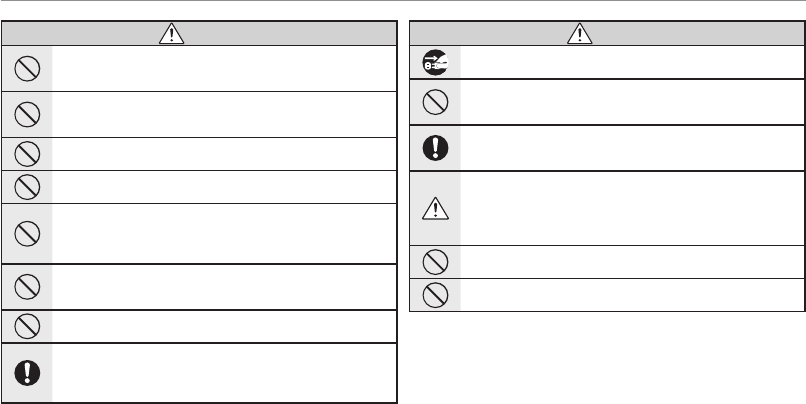
Task: Click the prohibition icon just below caution triangle row
Action: tap(435, 260)
